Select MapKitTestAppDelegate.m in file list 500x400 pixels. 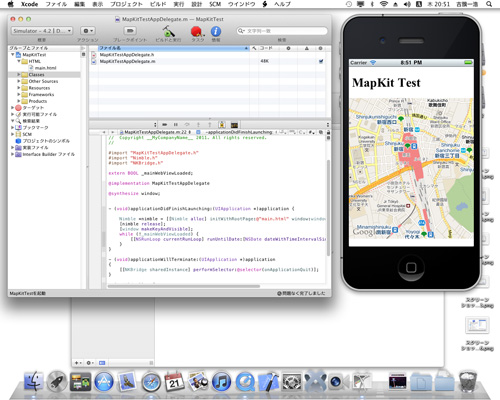tap(127, 61)
